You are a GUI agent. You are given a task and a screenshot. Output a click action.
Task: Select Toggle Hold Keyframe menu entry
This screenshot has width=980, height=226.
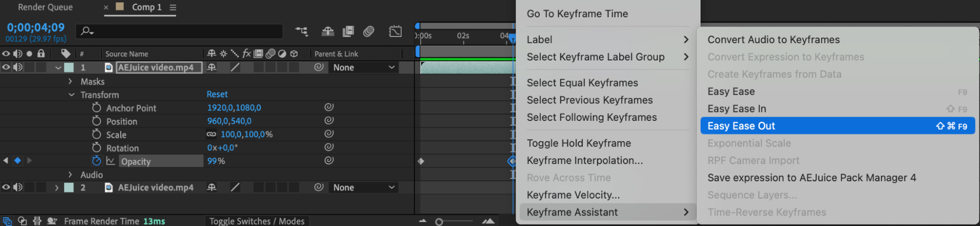[x=578, y=143]
